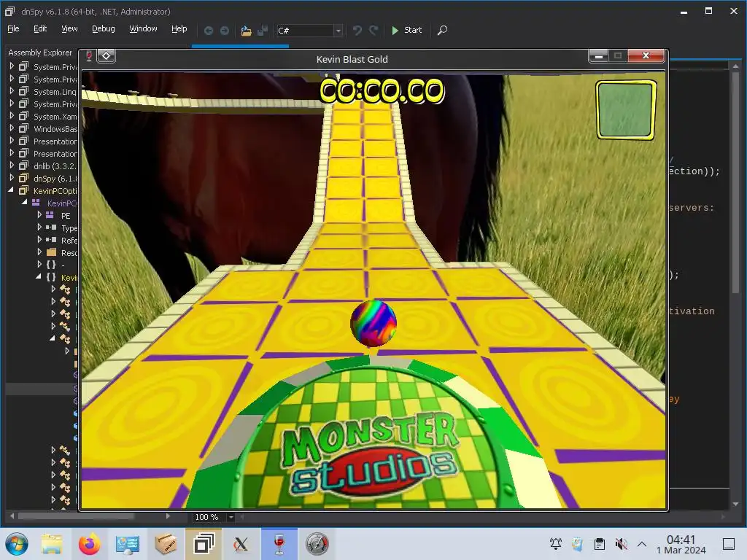The width and height of the screenshot is (747, 560).
Task: Click the wine glass icon in Kevin Blast Gold titlebar
Action: pos(88,56)
